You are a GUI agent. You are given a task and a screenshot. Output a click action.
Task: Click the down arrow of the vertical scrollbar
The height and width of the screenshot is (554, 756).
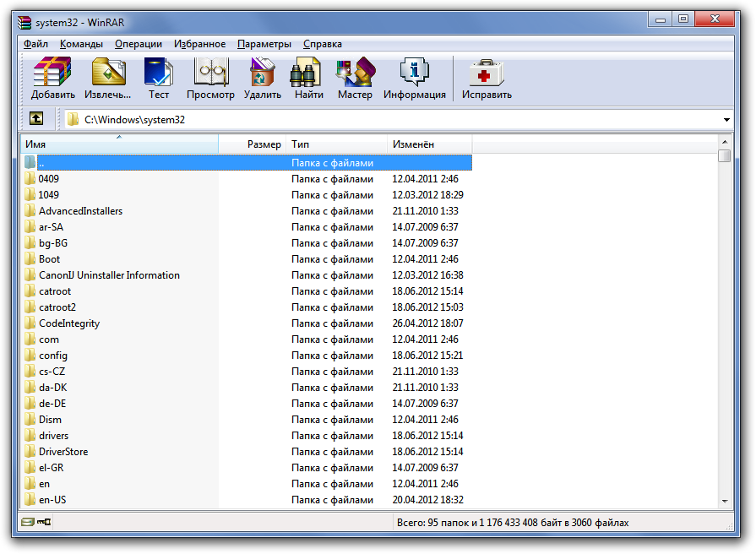(725, 502)
